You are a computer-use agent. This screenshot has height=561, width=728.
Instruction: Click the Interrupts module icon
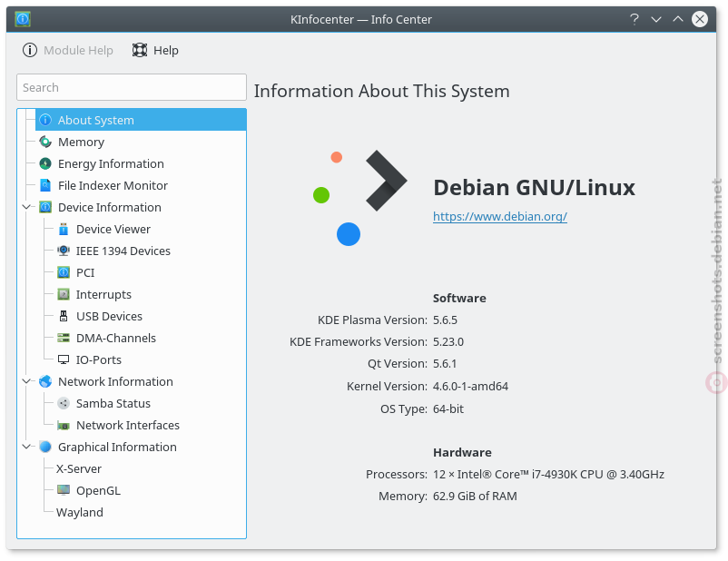(x=64, y=294)
